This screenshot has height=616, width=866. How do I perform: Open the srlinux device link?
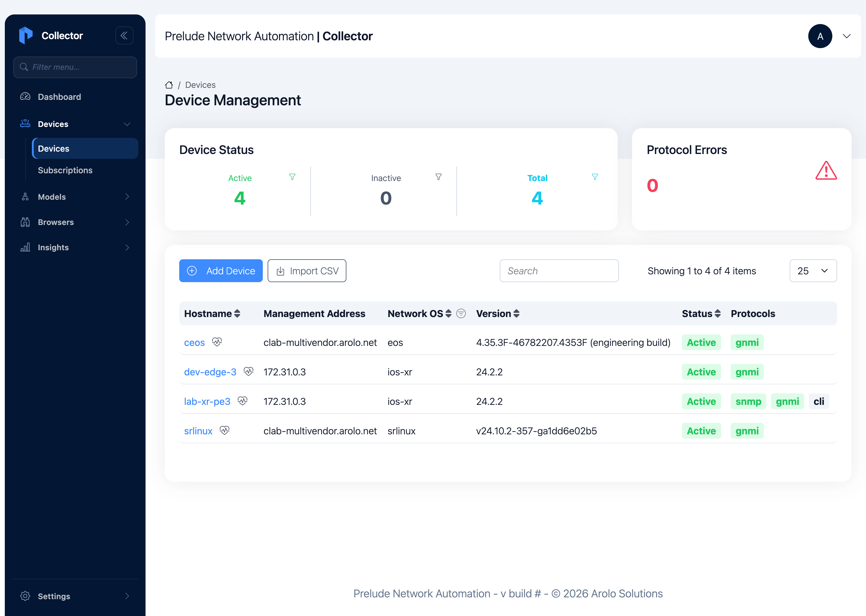[198, 431]
